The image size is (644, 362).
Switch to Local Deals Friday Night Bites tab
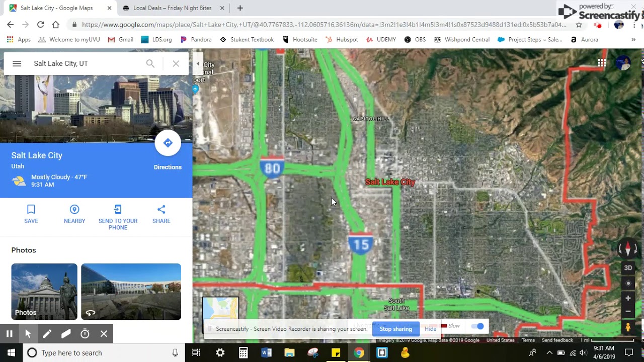[x=172, y=8]
